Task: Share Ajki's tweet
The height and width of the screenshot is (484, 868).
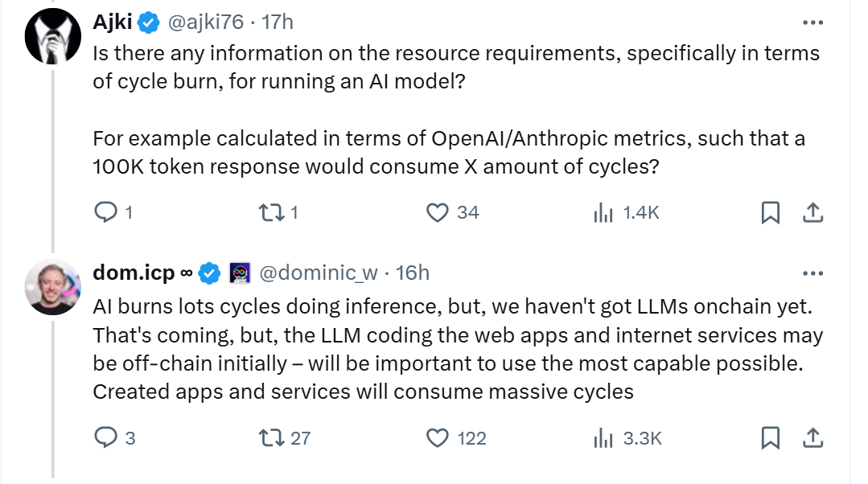Action: click(x=812, y=212)
